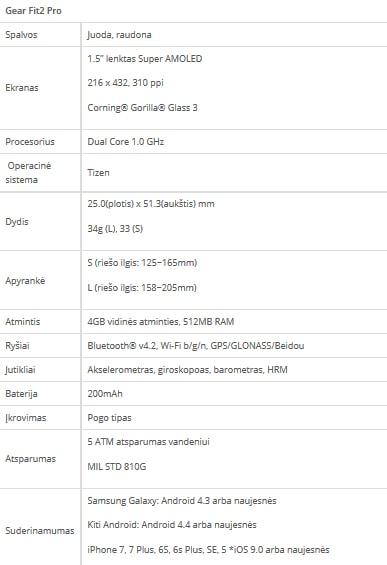Select the Corning Gorilla Glass 3 line
The image size is (387, 565).
[x=142, y=107]
